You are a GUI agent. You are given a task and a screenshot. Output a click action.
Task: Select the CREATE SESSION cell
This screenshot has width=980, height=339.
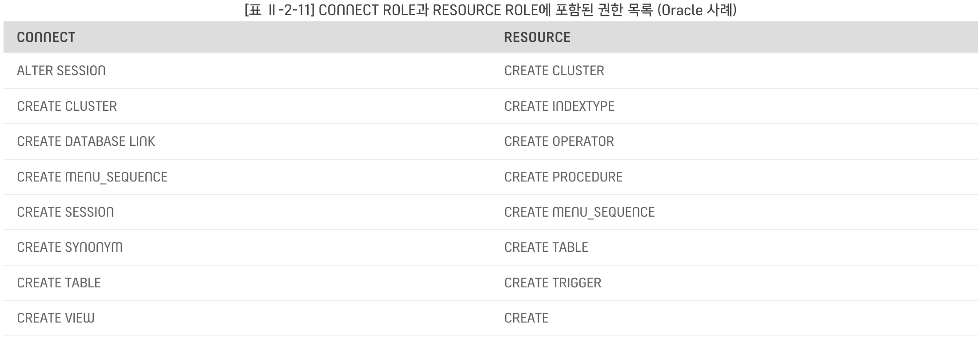point(65,212)
